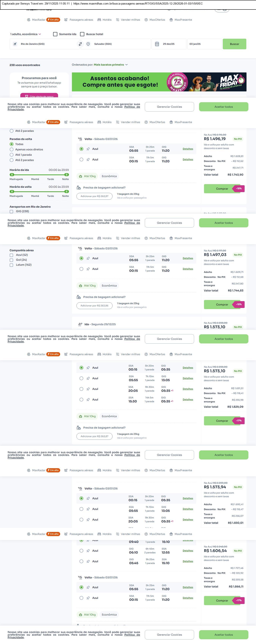This screenshot has width=256, height=644.
Task: Open Detalhes for the 06:10 two-stop flight
Action: point(188,551)
